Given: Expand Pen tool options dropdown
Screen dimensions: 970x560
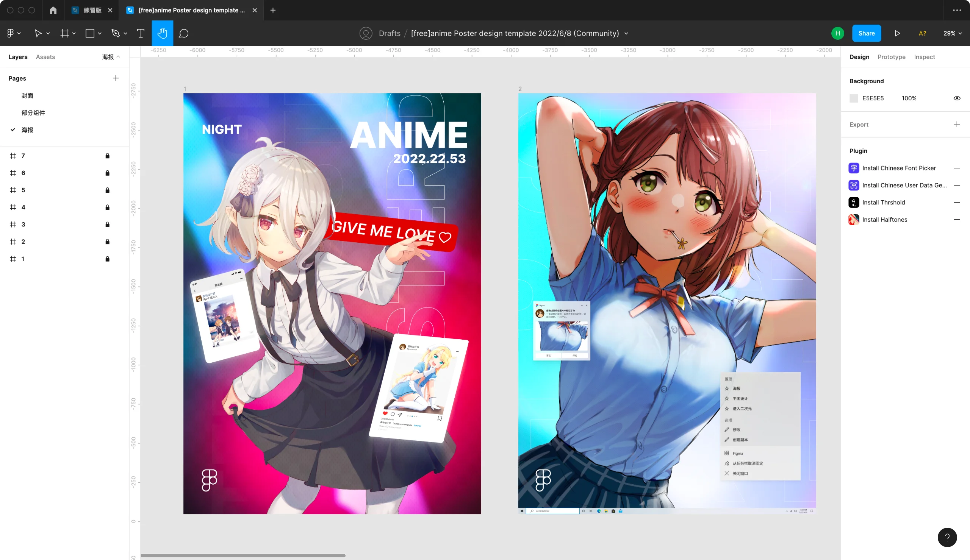Looking at the screenshot, I should point(125,33).
